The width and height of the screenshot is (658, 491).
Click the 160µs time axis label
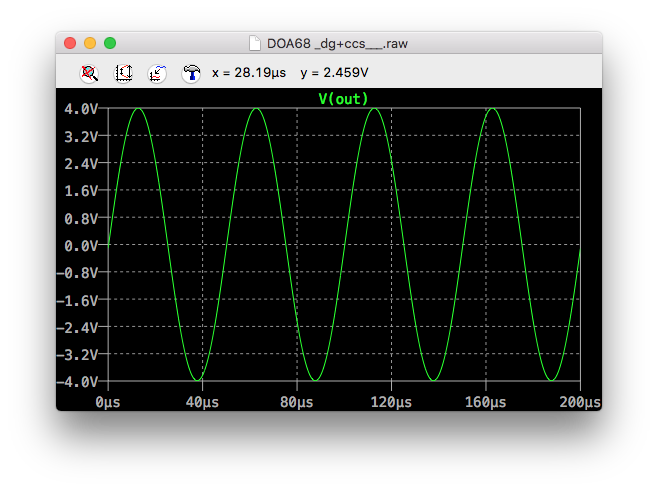[486, 402]
